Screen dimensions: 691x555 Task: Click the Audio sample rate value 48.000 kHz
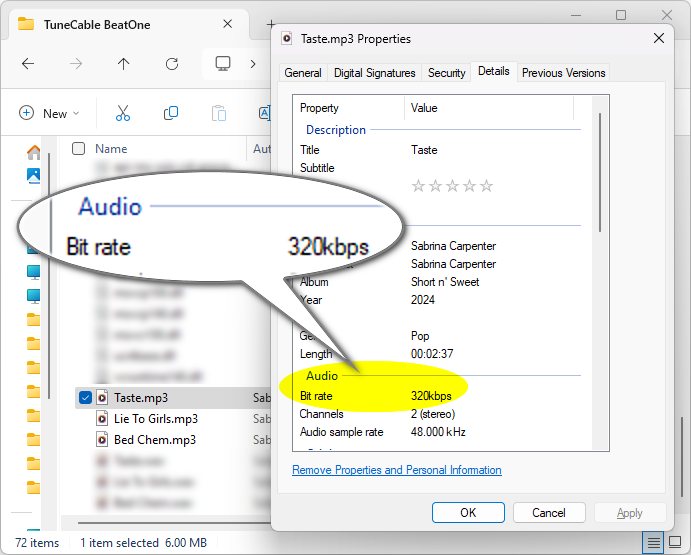coord(438,432)
